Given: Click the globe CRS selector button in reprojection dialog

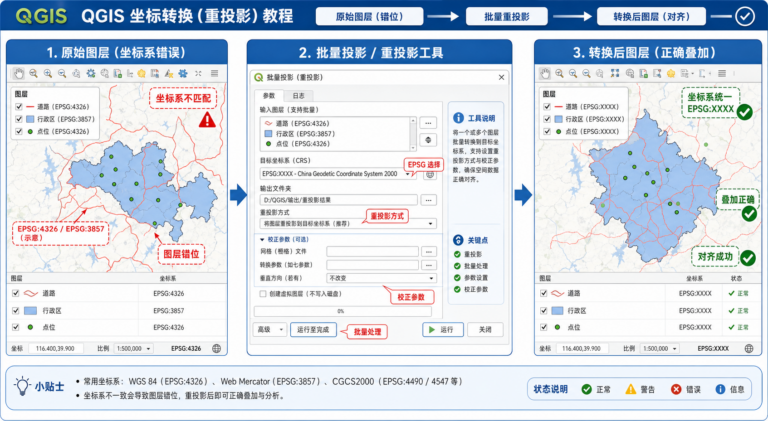Looking at the screenshot, I should point(430,174).
